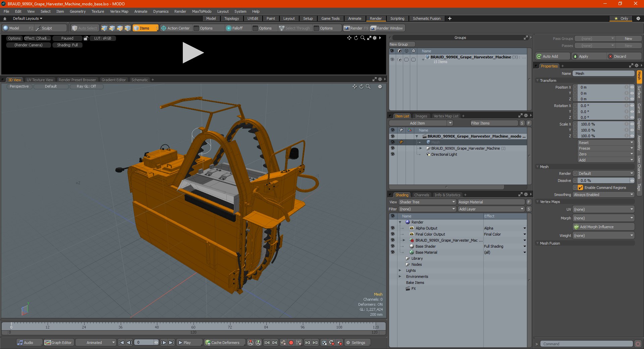This screenshot has height=349, width=644.
Task: Click the red record keyframe button
Action: pos(291,343)
